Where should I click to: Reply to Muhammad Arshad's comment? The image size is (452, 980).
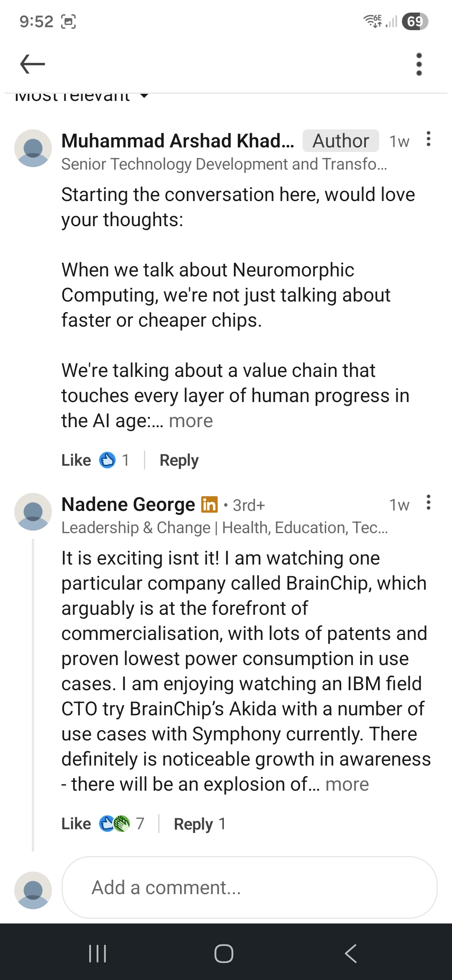[179, 460]
